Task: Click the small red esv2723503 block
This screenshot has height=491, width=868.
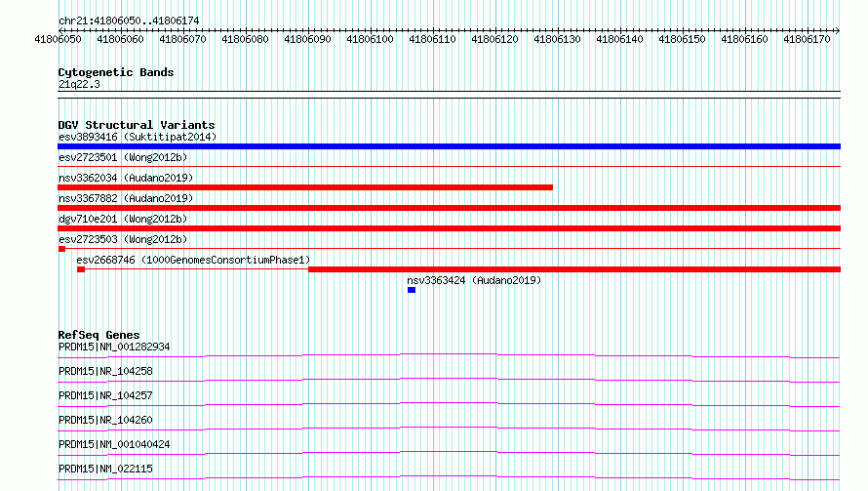Action: [62, 249]
